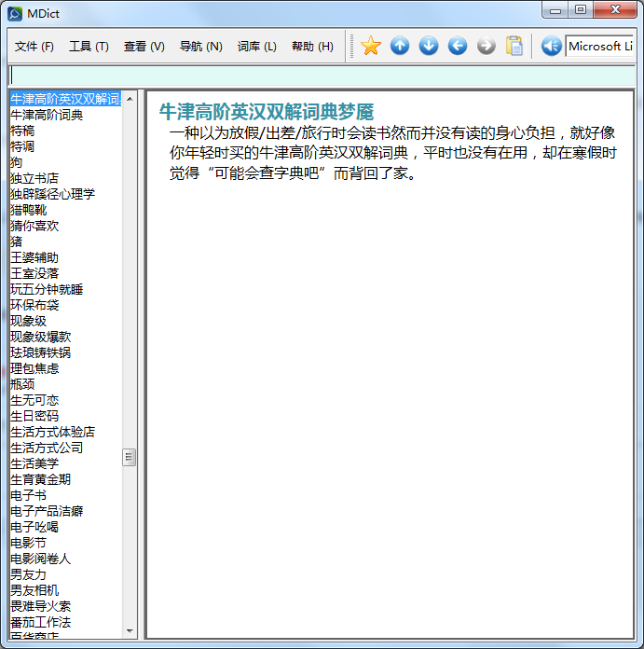644x649 pixels.
Task: Select entry 狗
Action: coord(16,162)
